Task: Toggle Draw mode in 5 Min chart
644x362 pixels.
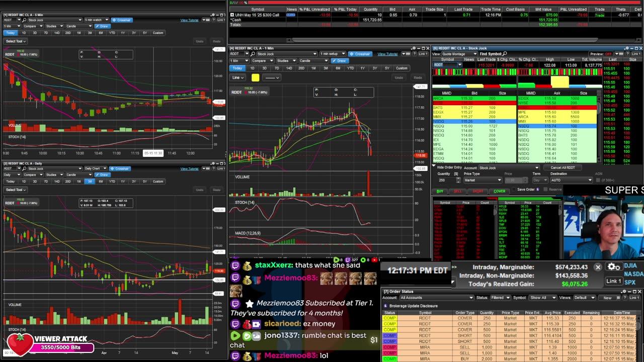Action: point(102,26)
